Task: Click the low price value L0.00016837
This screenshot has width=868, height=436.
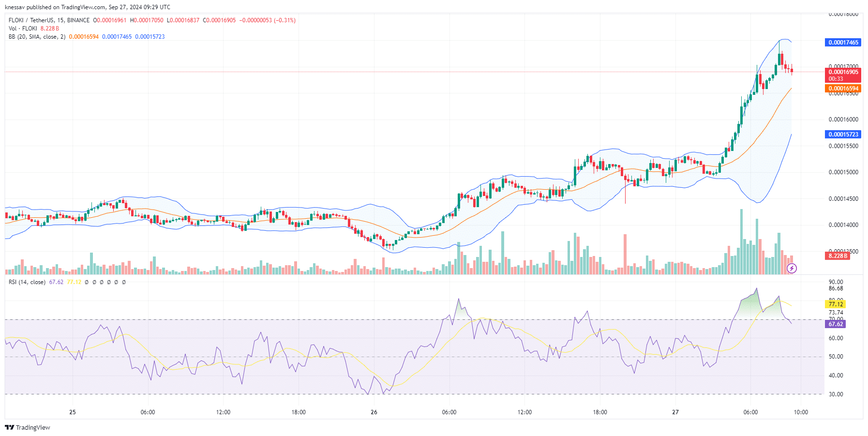Action: pos(183,20)
